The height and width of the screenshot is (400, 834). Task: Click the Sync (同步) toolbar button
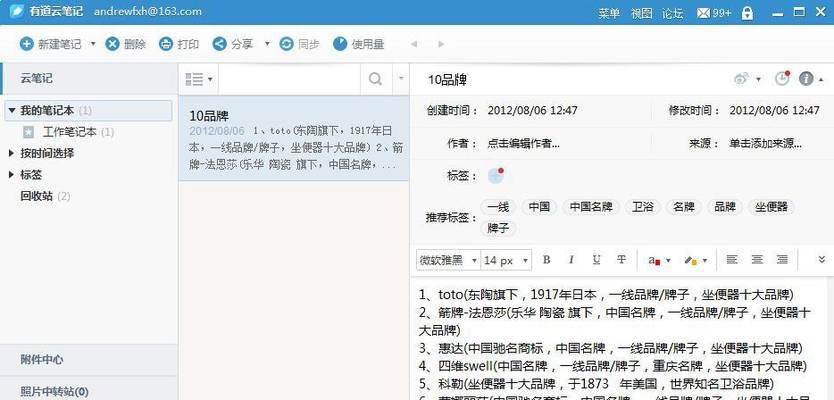[299, 44]
